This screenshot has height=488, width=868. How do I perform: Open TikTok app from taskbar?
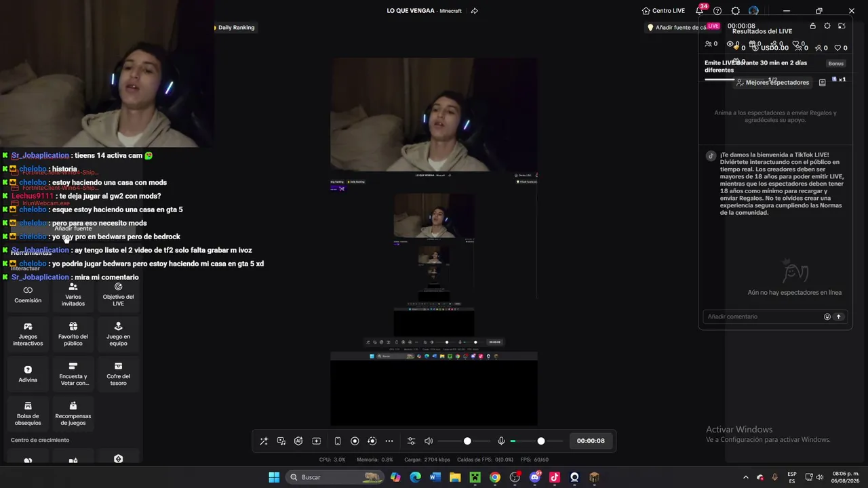554,477
